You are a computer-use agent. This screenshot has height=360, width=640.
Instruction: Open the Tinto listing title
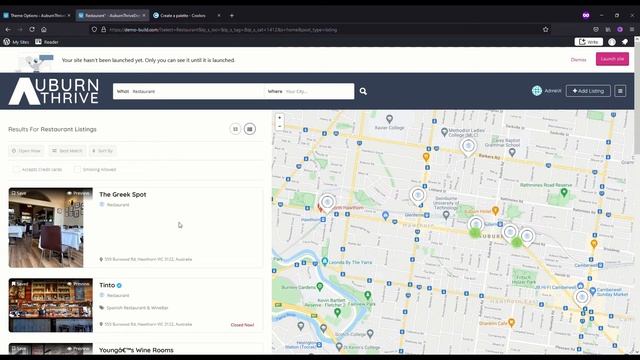tap(107, 285)
